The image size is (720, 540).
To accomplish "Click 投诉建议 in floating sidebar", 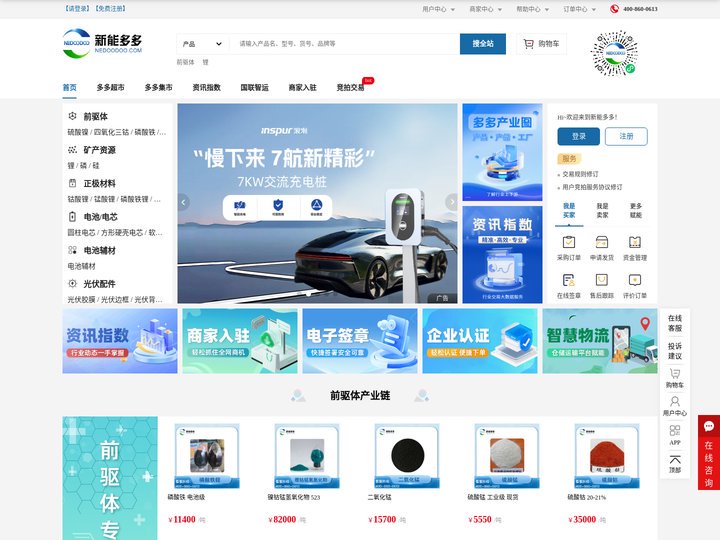I will 675,351.
